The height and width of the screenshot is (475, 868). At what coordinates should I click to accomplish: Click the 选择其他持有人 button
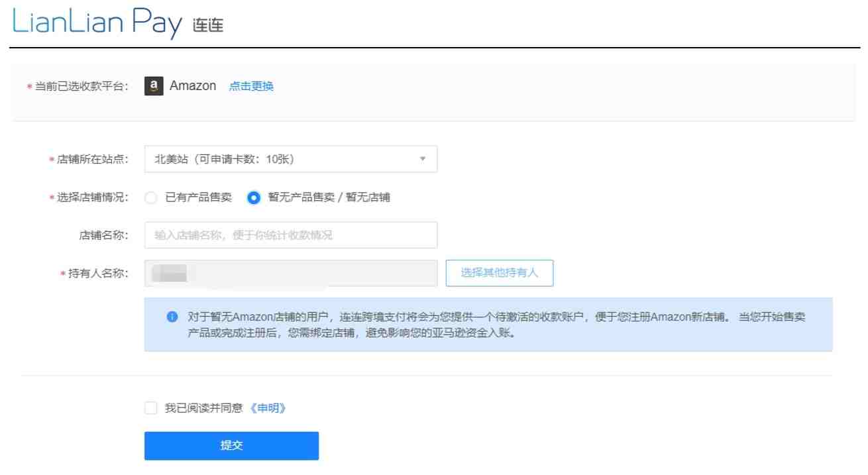(500, 273)
